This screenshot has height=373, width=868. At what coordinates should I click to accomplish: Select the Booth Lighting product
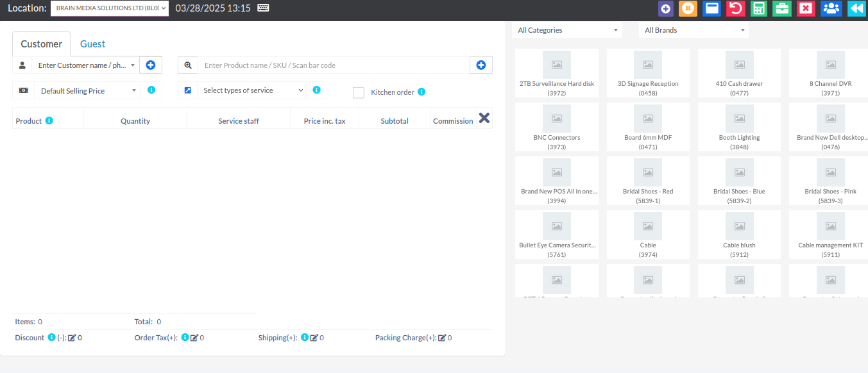739,127
